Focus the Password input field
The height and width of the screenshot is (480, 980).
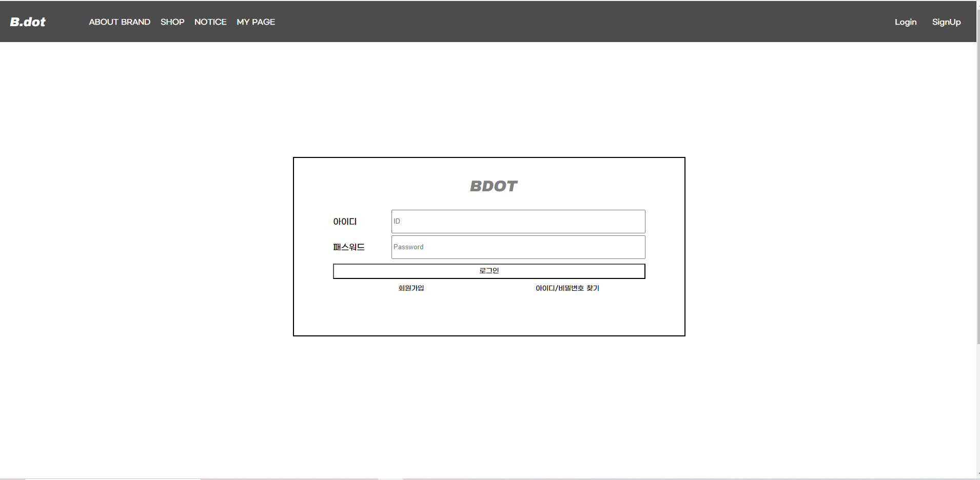point(518,247)
